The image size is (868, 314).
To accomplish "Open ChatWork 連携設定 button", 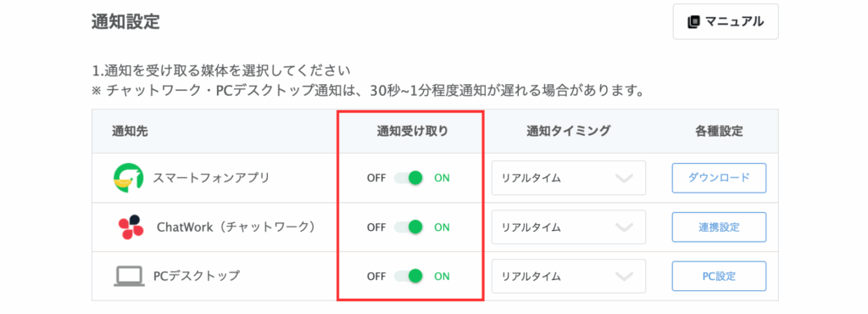I will (719, 227).
